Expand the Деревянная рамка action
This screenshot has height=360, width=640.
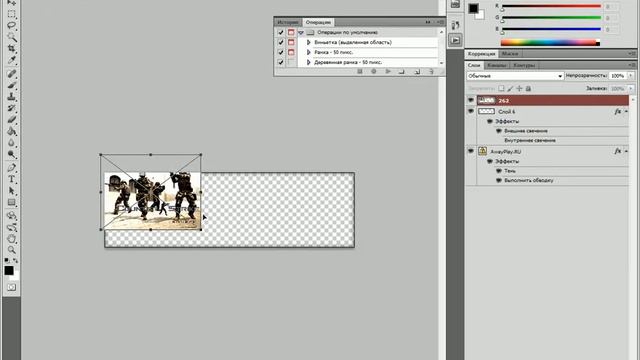[309, 62]
